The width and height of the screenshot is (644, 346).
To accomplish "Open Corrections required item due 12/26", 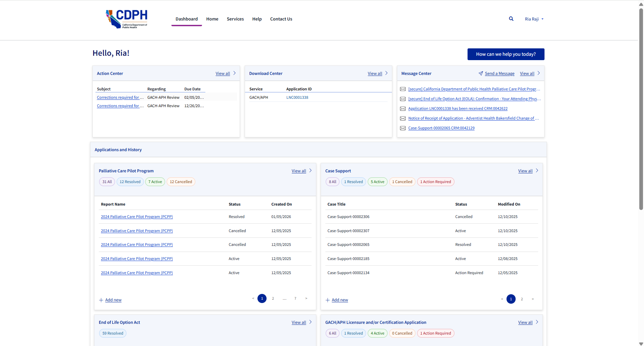I will pos(120,106).
